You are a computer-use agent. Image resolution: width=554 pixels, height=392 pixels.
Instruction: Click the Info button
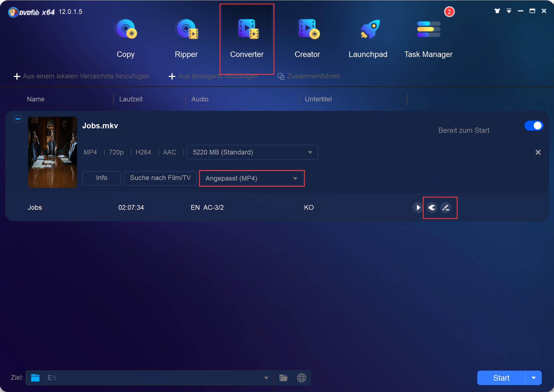(x=102, y=178)
